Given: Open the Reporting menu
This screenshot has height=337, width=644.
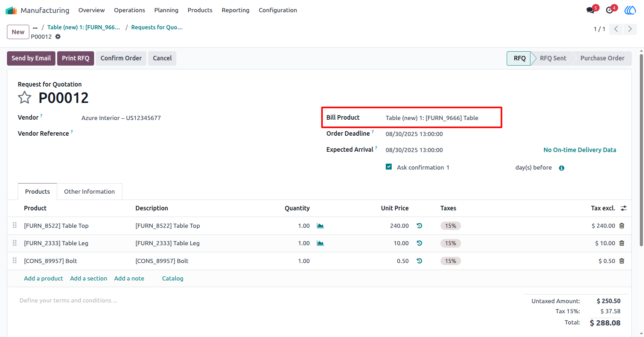Looking at the screenshot, I should click(x=236, y=10).
